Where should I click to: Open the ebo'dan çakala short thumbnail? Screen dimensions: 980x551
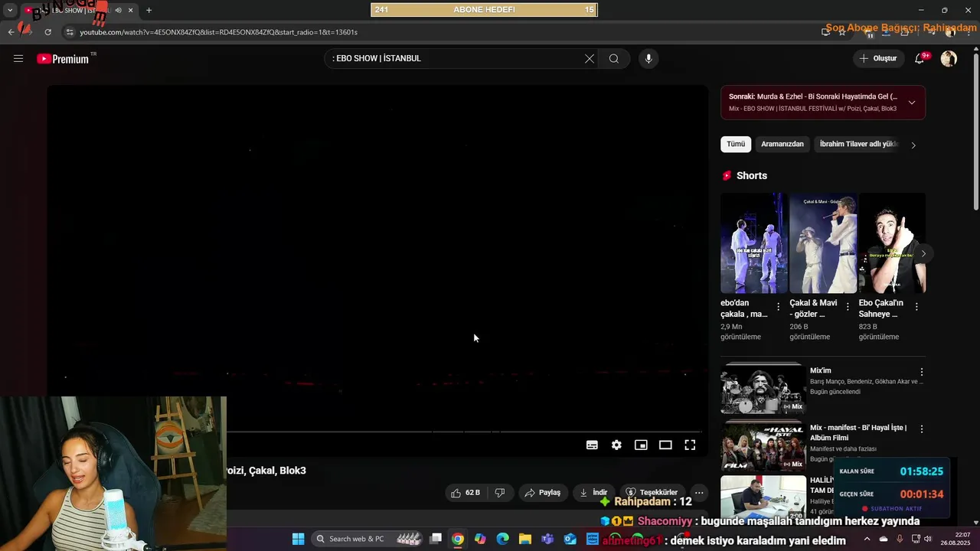pyautogui.click(x=754, y=243)
